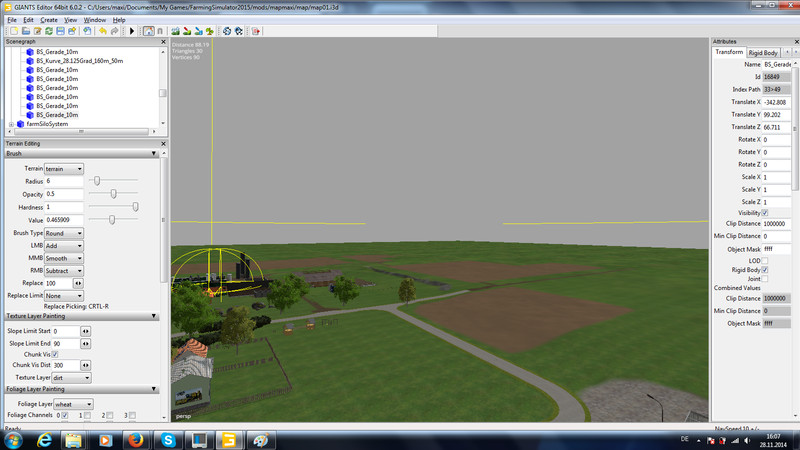Viewport: 800px width, 450px height.
Task: Select BS_Kurve_28.125Grad_160m_50m in Scenegraph
Action: click(78, 61)
